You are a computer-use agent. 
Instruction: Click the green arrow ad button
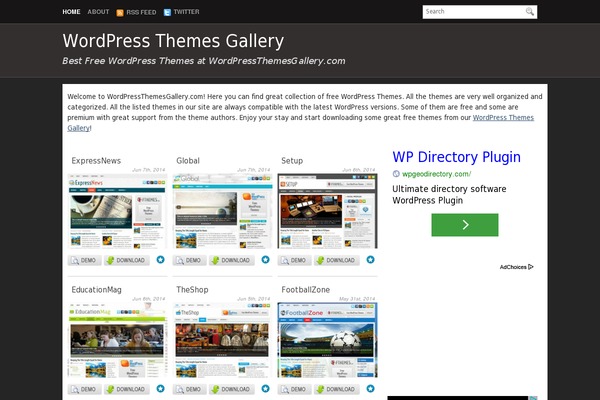(x=465, y=225)
